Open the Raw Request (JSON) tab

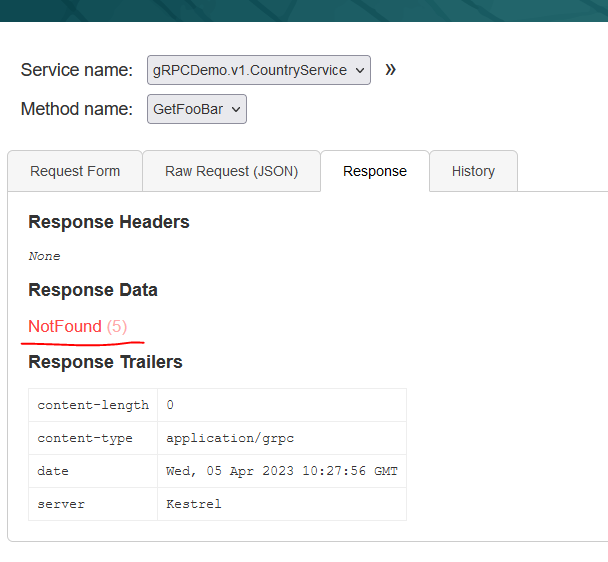pos(231,171)
